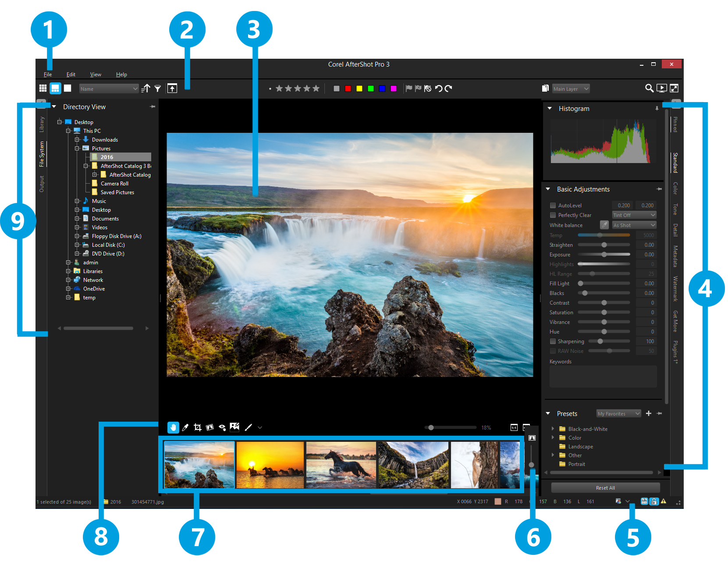728x565 pixels.
Task: Open the Main Layer dropdown
Action: pyautogui.click(x=571, y=89)
